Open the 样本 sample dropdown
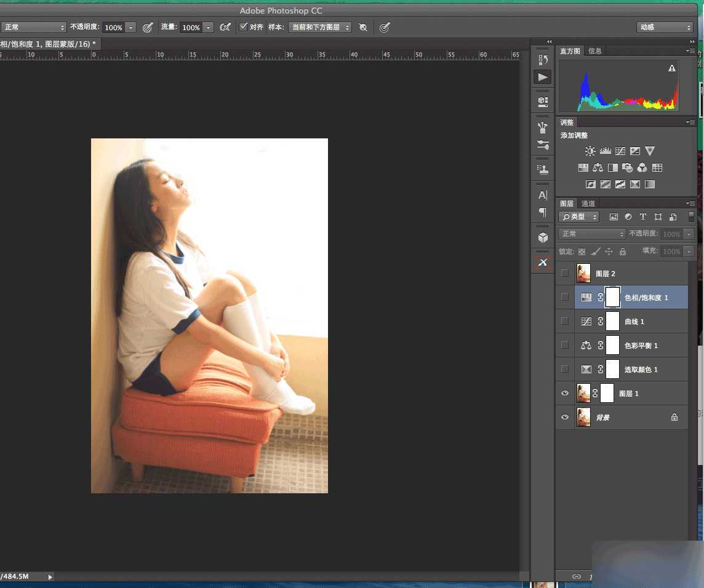704x588 pixels. tap(320, 28)
